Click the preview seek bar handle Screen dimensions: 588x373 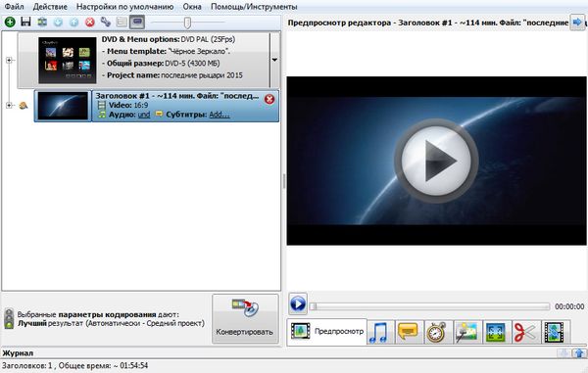[314, 306]
